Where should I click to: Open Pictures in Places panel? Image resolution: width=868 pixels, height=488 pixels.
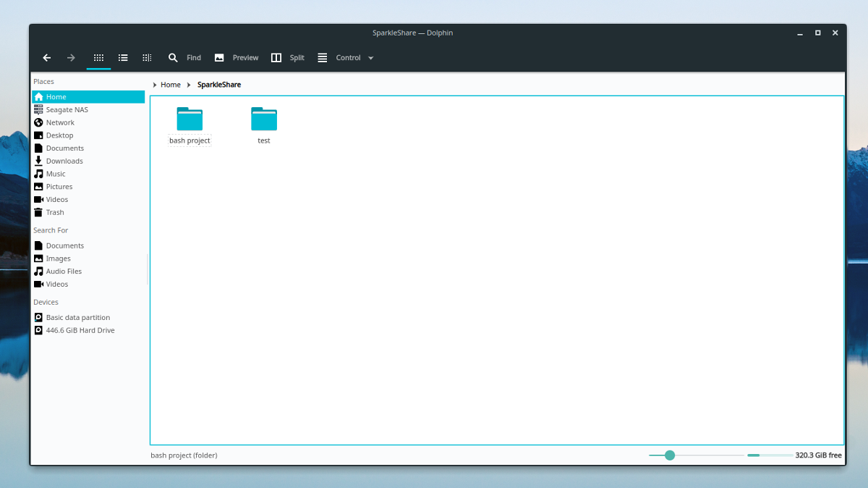click(x=88, y=187)
